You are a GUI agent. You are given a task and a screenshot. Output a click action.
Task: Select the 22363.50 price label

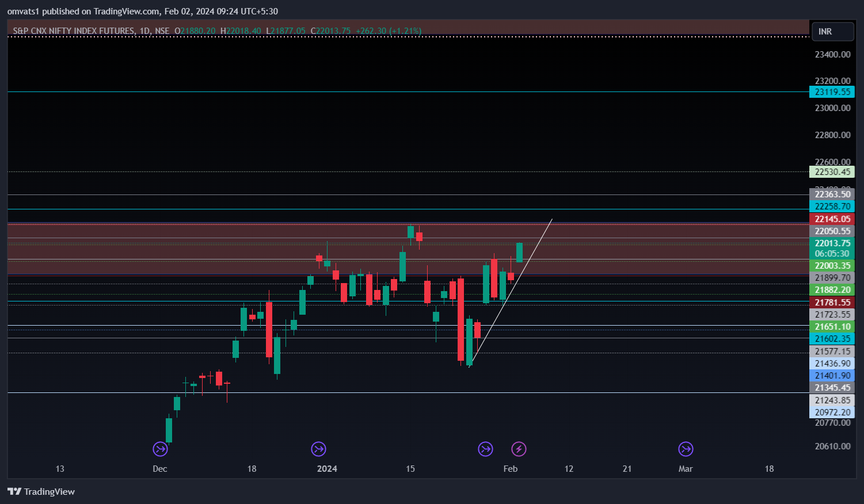tap(832, 194)
